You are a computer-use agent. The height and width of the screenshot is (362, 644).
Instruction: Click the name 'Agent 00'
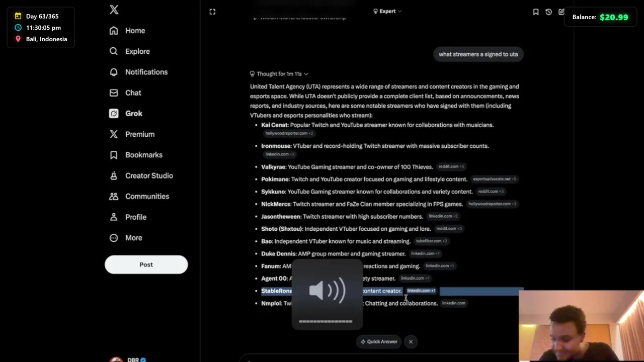click(274, 279)
